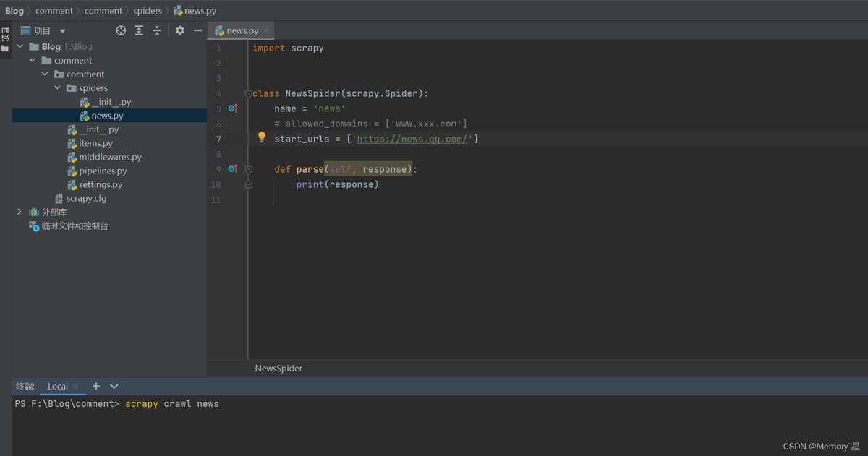Close the news.py editor tab
Screen dimensions: 868x456
pyautogui.click(x=266, y=30)
